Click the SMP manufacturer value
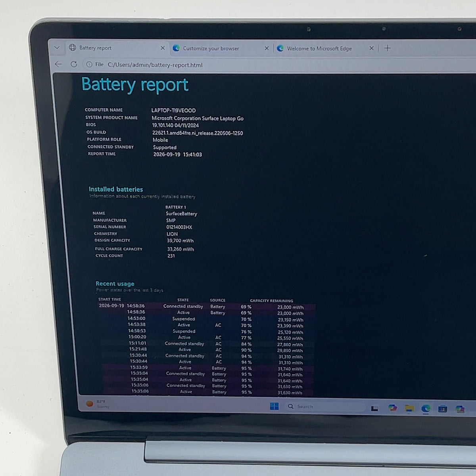This screenshot has width=476, height=476. click(x=171, y=221)
